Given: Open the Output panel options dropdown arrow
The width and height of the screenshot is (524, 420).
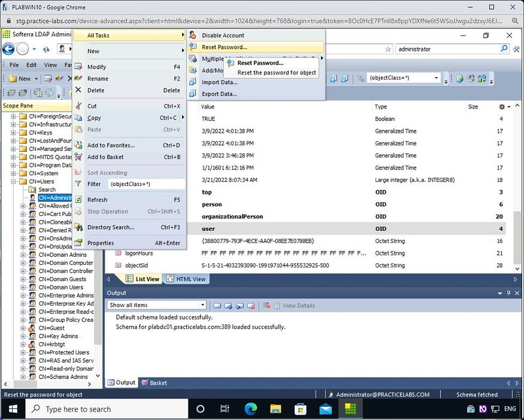Looking at the screenshot, I should click(499, 293).
